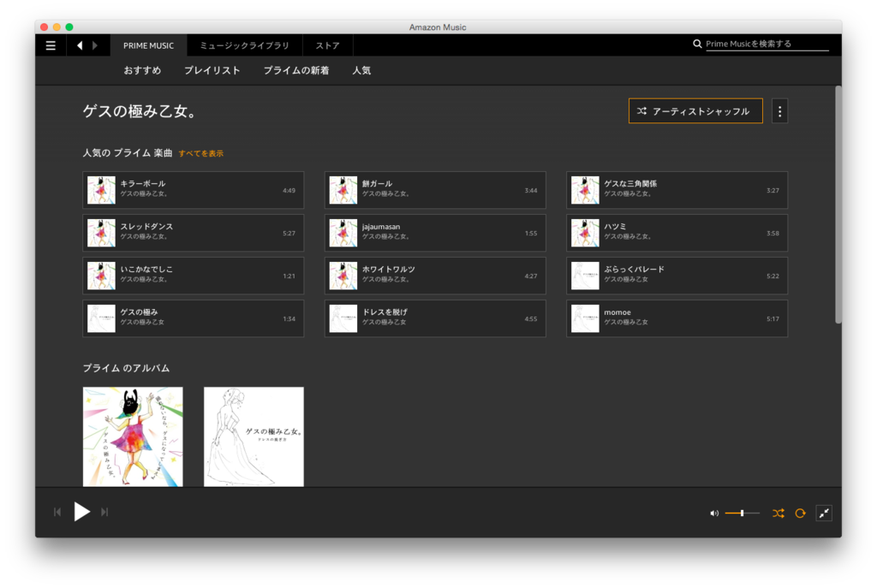Play the song いこかなでしこ
Screen dimensions: 877x588
[x=194, y=276]
